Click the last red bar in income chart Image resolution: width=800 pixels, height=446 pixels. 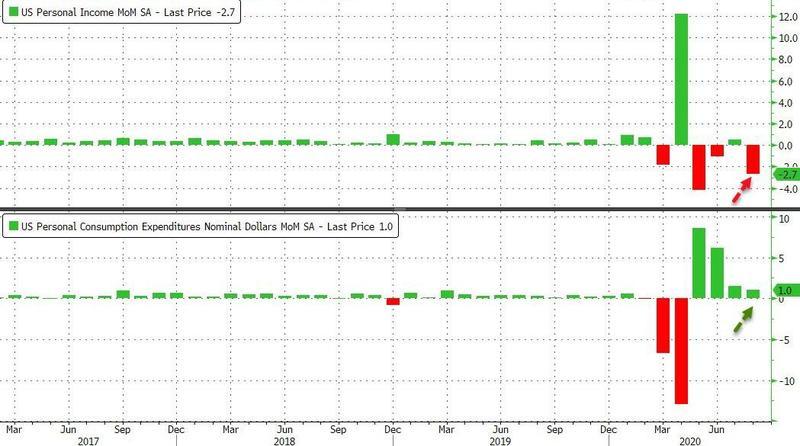point(752,159)
